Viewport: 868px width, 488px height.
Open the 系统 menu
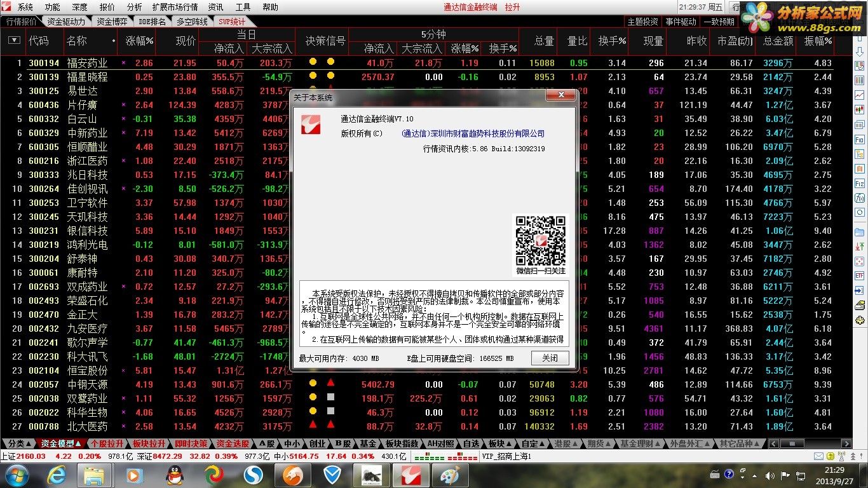point(25,7)
